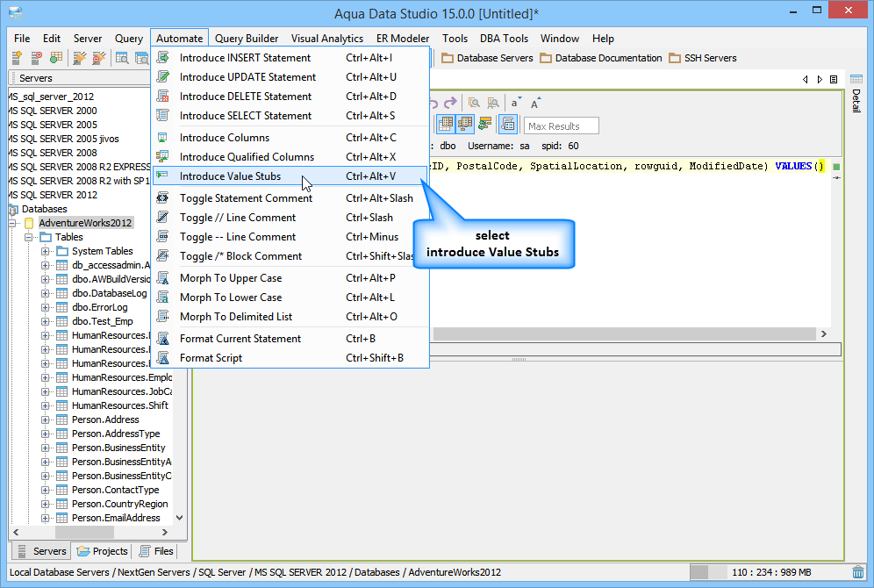The height and width of the screenshot is (588, 874).
Task: Click the Introduce UPDATE Statement icon
Action: click(x=162, y=77)
